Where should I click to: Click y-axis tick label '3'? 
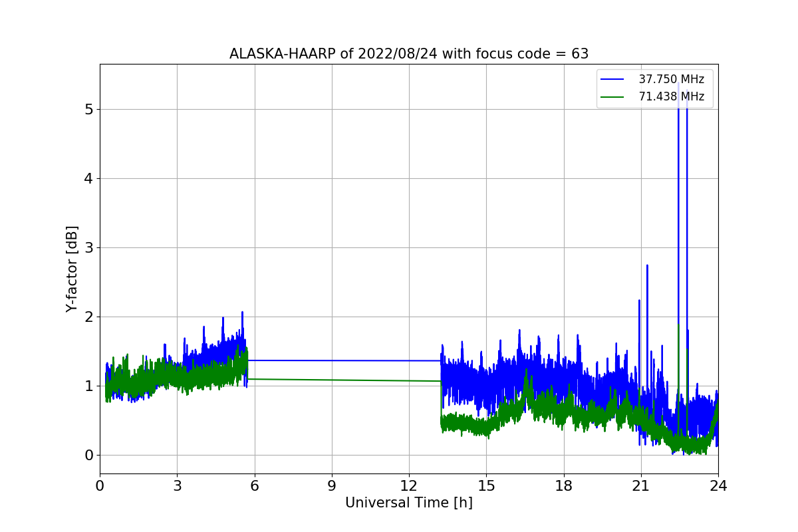[x=88, y=247]
